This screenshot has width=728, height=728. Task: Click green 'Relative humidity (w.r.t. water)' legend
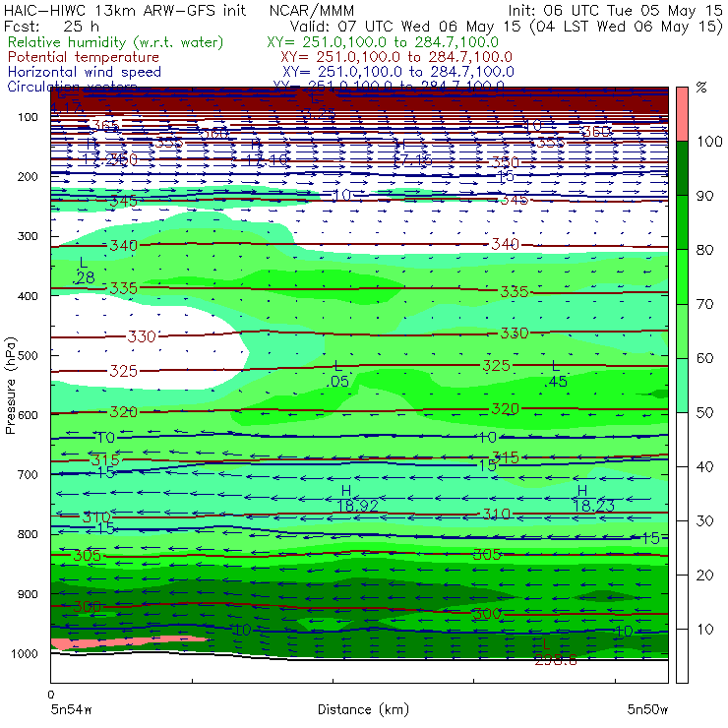click(116, 42)
